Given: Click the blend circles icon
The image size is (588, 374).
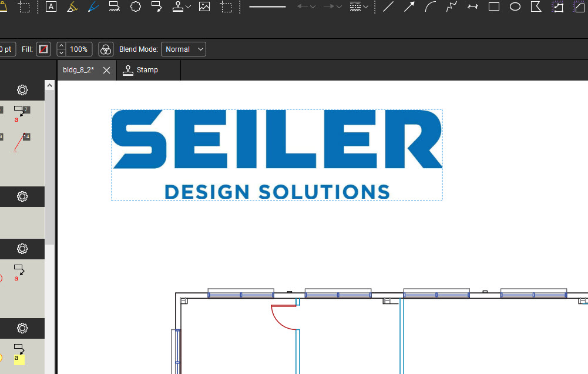Looking at the screenshot, I should (x=106, y=49).
